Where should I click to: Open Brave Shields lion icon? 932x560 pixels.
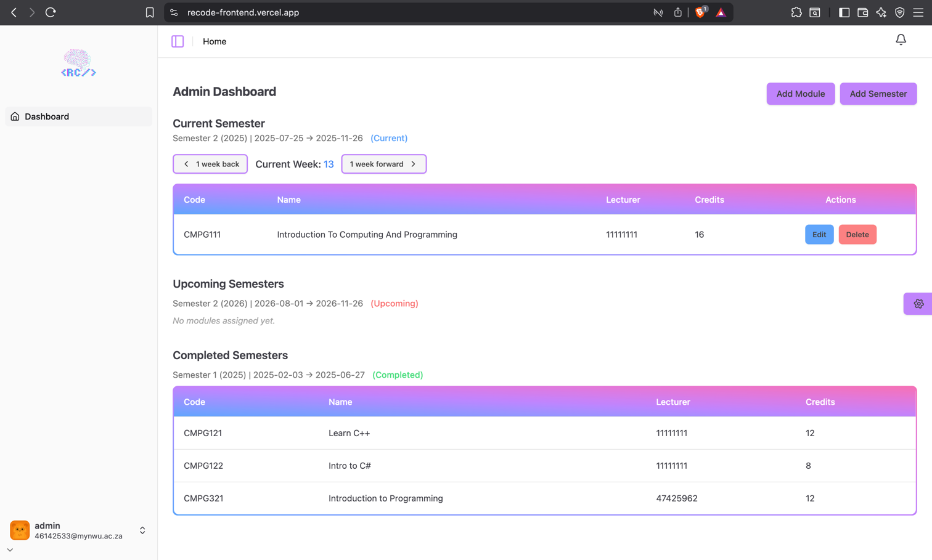[x=701, y=12]
